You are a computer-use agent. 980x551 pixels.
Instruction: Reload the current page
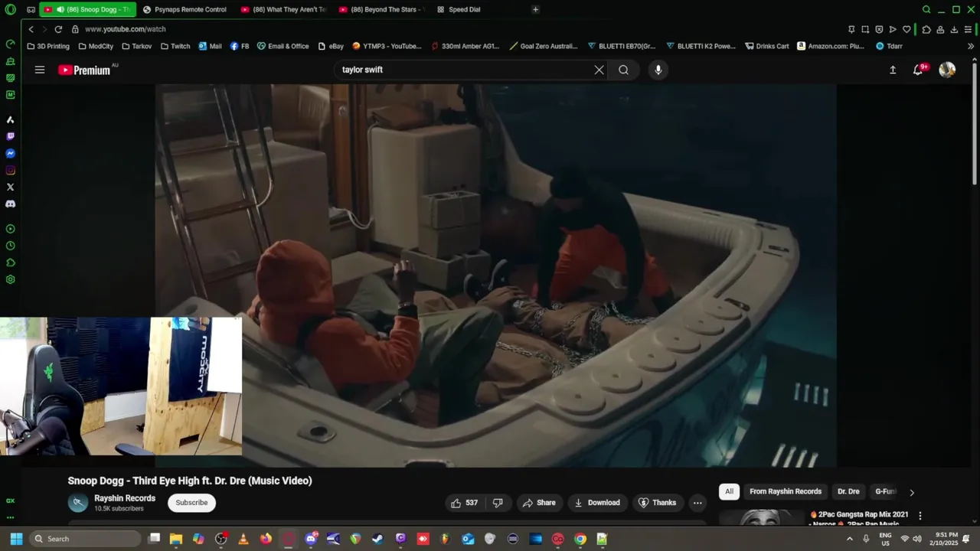click(58, 29)
